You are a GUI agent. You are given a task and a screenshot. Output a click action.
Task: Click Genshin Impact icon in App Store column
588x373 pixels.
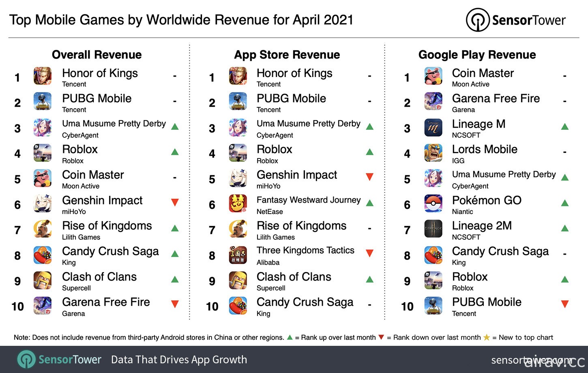click(238, 178)
